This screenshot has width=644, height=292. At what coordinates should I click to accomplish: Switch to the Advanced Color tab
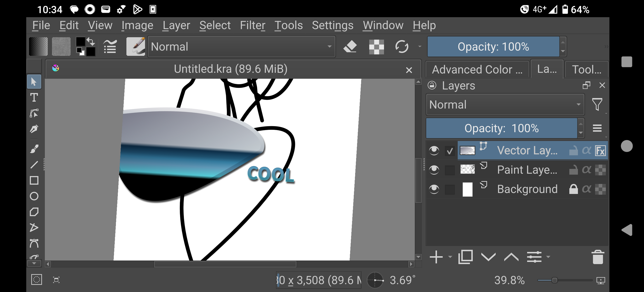click(477, 69)
